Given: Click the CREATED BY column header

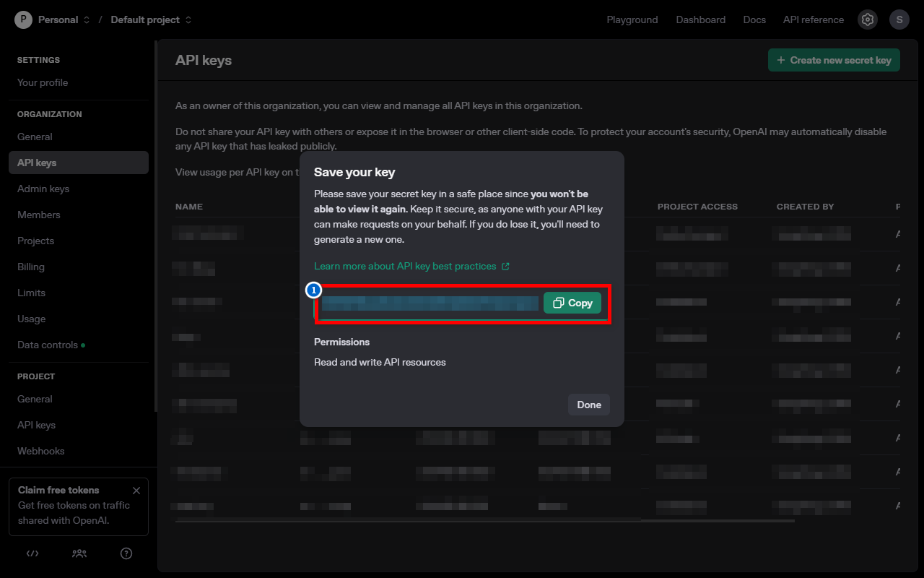Looking at the screenshot, I should pos(806,207).
